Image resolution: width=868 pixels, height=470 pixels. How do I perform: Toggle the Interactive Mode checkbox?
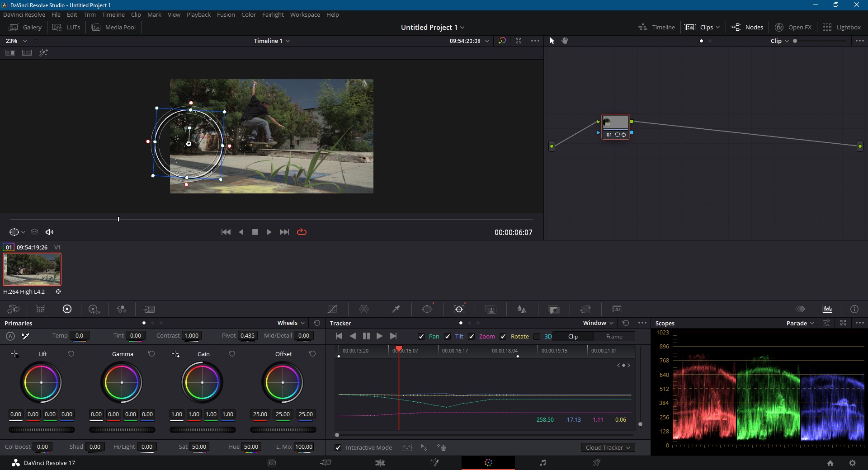click(338, 447)
